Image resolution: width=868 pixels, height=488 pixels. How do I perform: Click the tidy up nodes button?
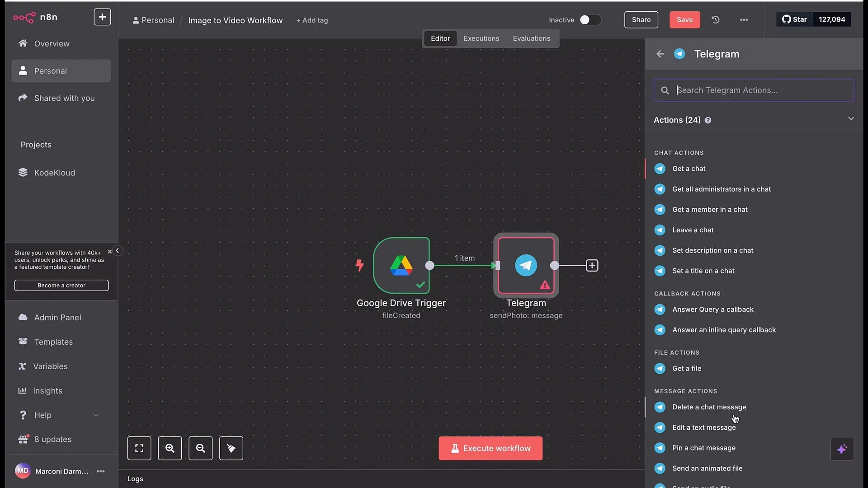click(x=231, y=448)
